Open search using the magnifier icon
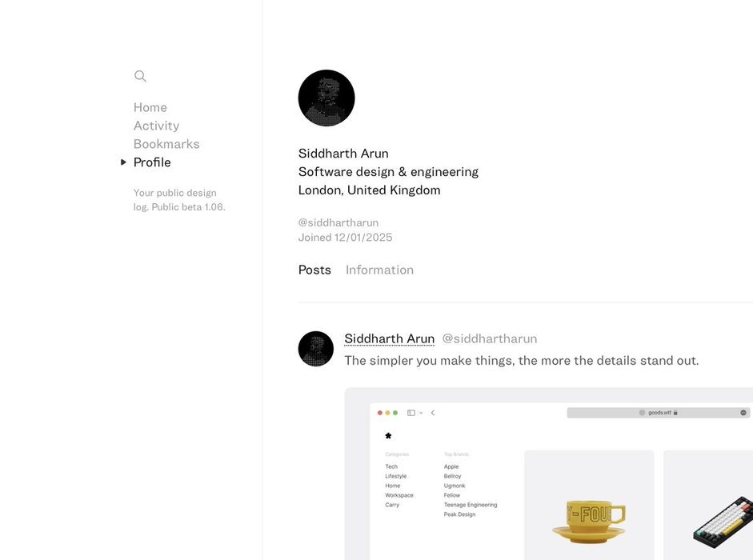 coord(140,76)
